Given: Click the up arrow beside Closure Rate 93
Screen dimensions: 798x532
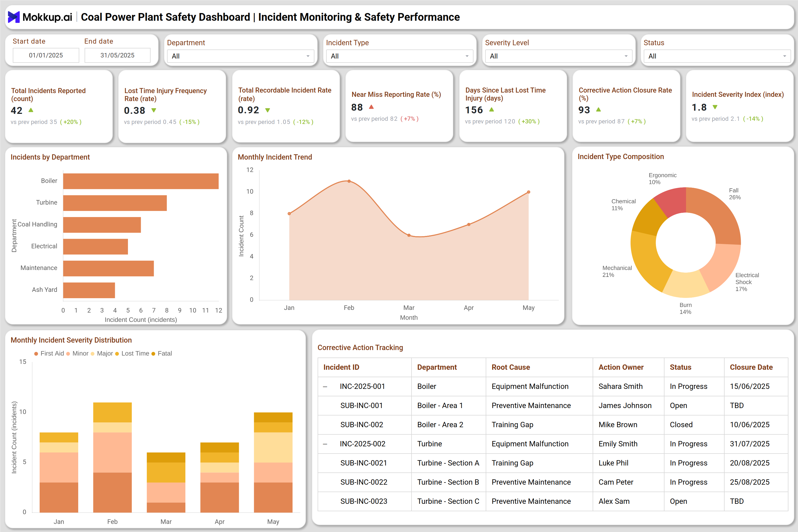Looking at the screenshot, I should (598, 110).
